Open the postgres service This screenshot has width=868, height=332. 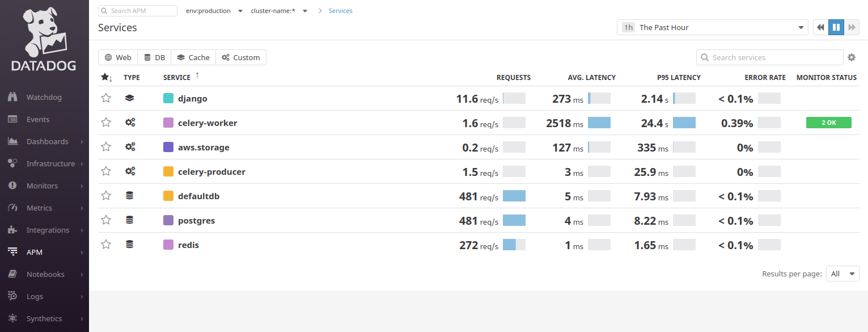point(196,220)
